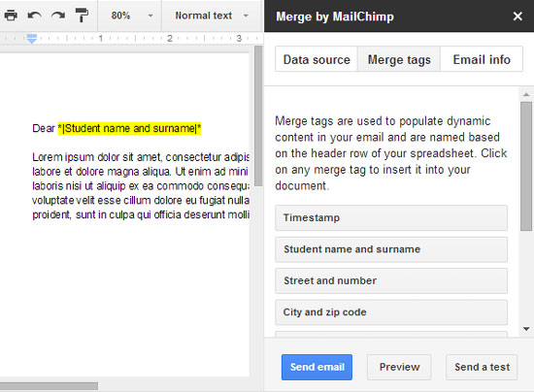Screen dimensions: 534x392
Task: Redo the last action
Action: [x=58, y=16]
